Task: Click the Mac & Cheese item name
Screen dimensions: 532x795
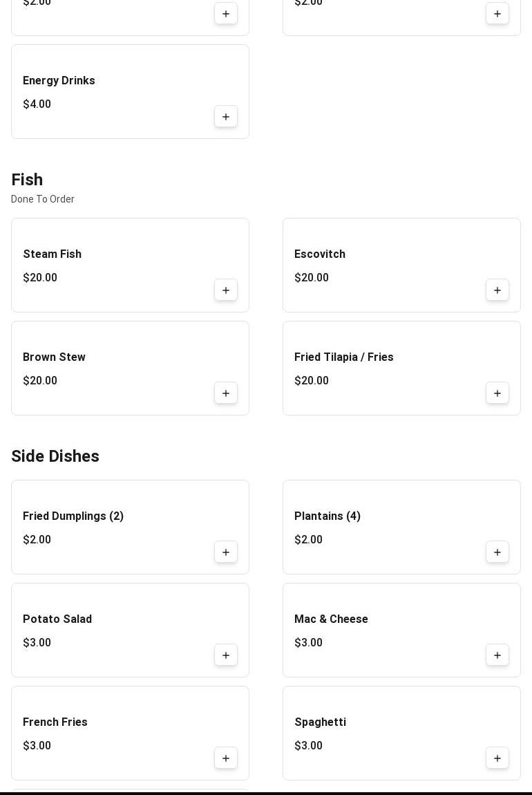Action: 331,619
